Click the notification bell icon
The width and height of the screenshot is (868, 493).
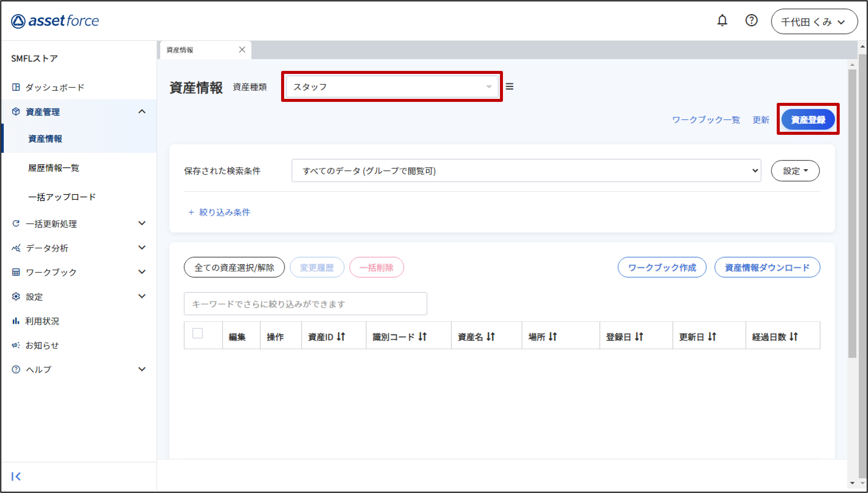[x=722, y=21]
